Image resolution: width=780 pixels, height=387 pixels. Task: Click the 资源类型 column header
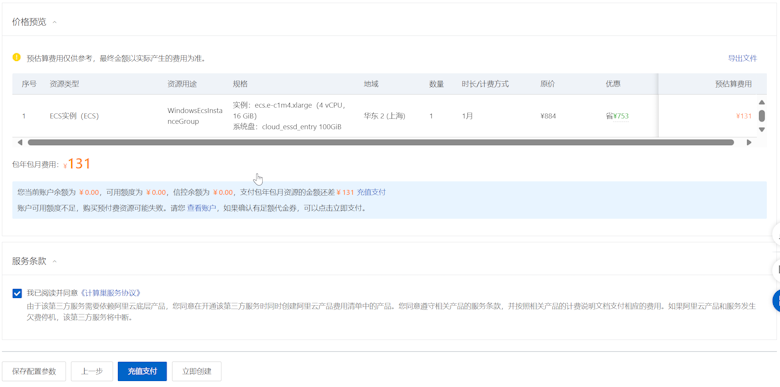(x=64, y=84)
